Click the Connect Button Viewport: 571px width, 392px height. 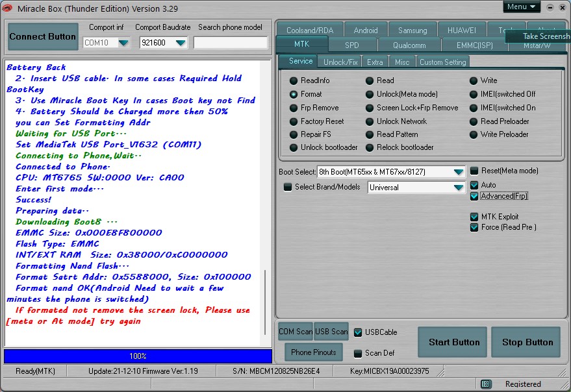[43, 36]
